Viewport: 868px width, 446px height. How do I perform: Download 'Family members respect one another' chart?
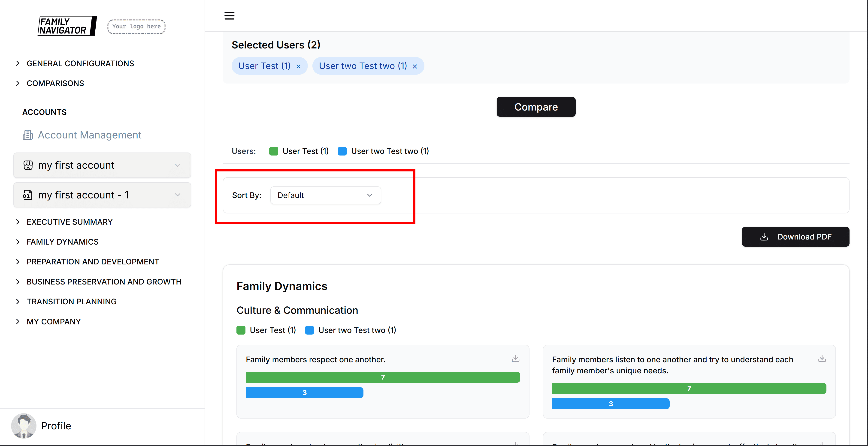[x=515, y=359]
